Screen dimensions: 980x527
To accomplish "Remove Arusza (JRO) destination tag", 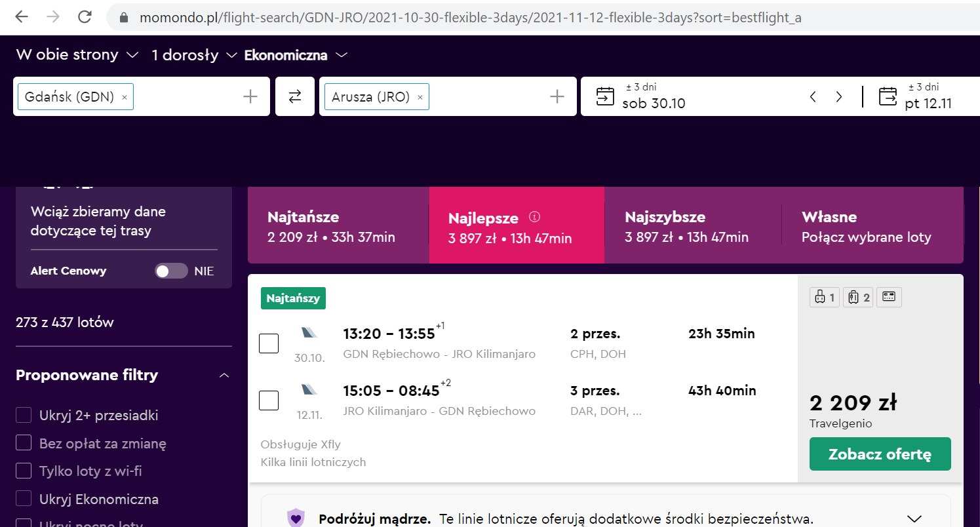I will 420,98.
